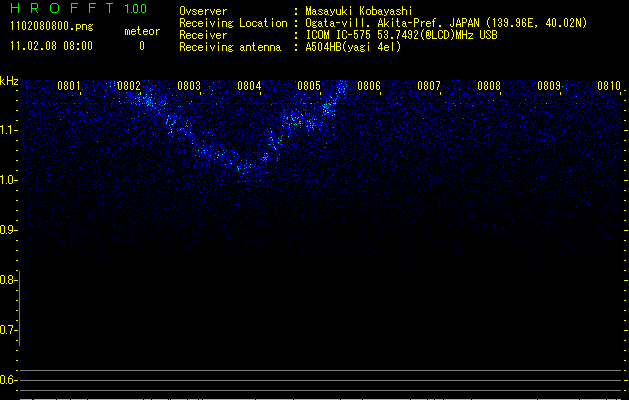Select the filename 1102080800.png

click(x=52, y=27)
